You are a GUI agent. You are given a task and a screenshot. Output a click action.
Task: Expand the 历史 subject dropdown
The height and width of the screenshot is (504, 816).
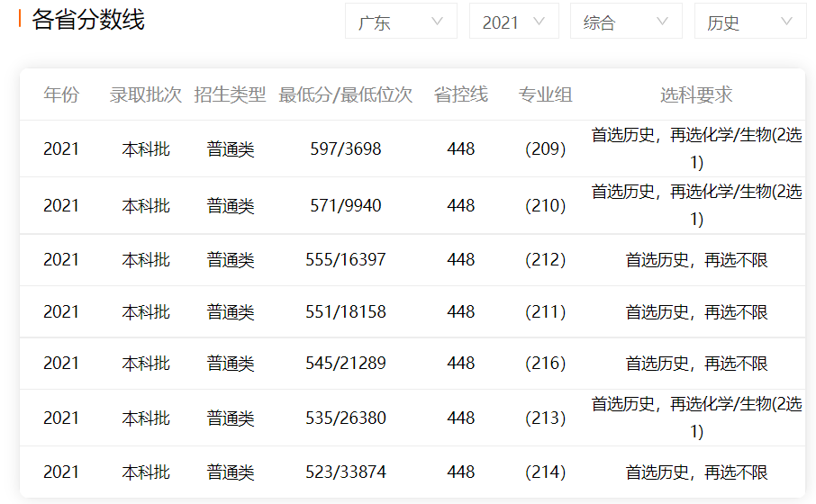pyautogui.click(x=749, y=22)
